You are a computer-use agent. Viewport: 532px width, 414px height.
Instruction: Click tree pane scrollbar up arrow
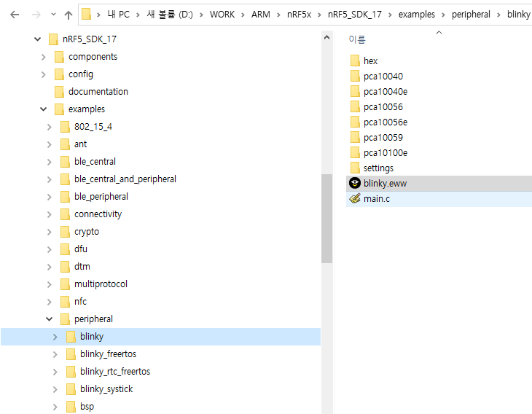(x=326, y=37)
